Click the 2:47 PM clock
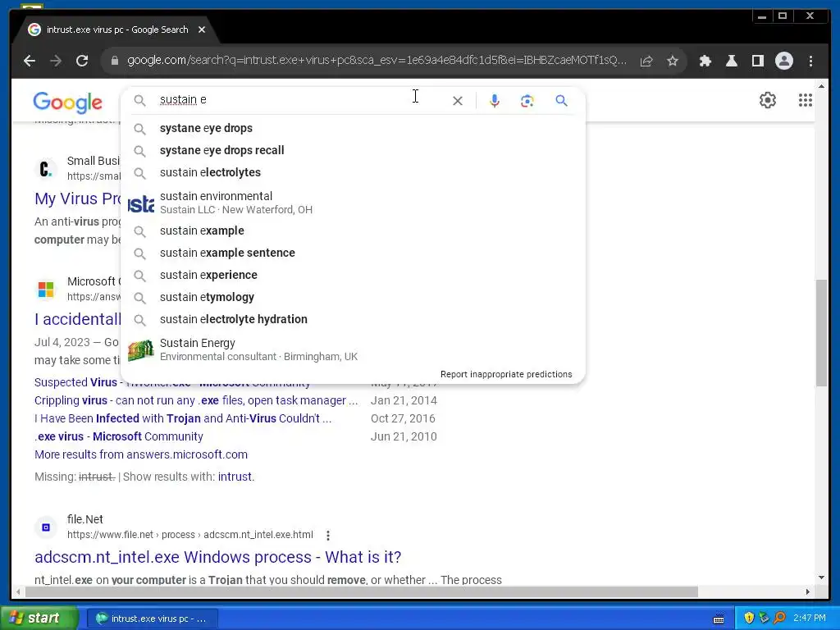The width and height of the screenshot is (840, 630). 810,618
